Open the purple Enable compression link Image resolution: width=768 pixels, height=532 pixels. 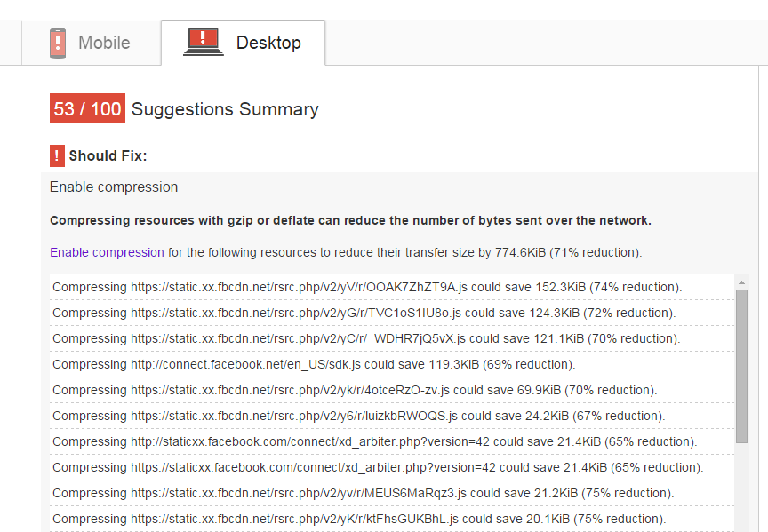tap(107, 252)
